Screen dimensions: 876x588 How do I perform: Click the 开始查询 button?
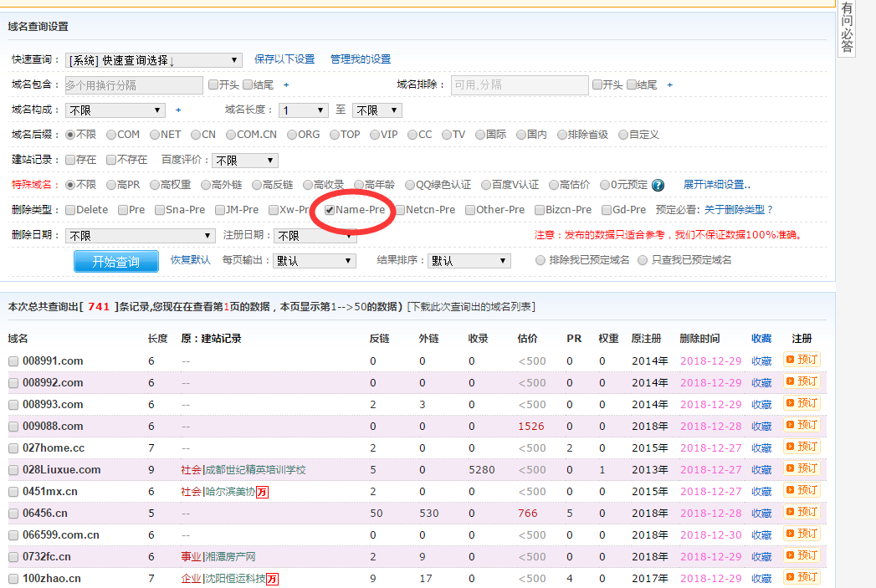116,261
